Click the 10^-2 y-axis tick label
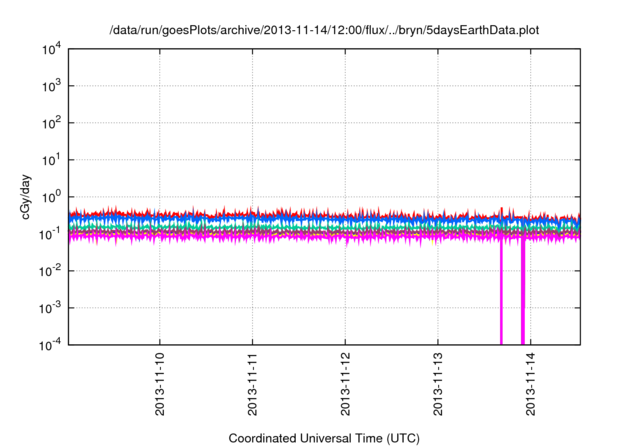Image resolution: width=640 pixels, height=448 pixels. coord(50,271)
